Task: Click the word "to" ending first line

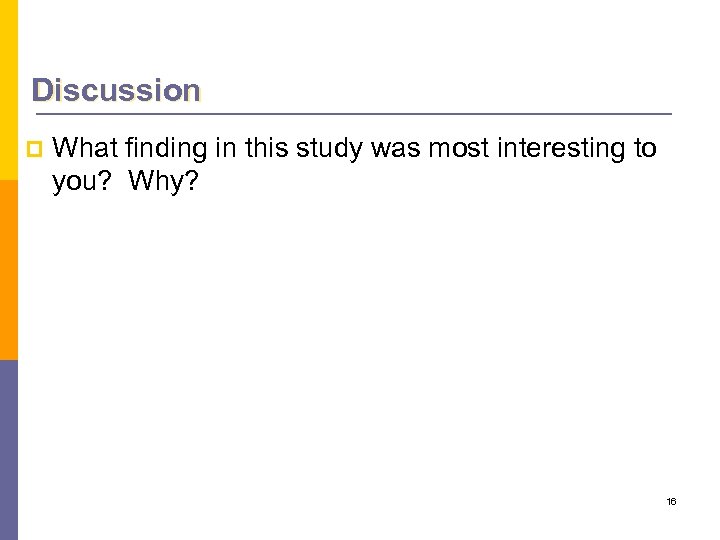Action: [644, 149]
